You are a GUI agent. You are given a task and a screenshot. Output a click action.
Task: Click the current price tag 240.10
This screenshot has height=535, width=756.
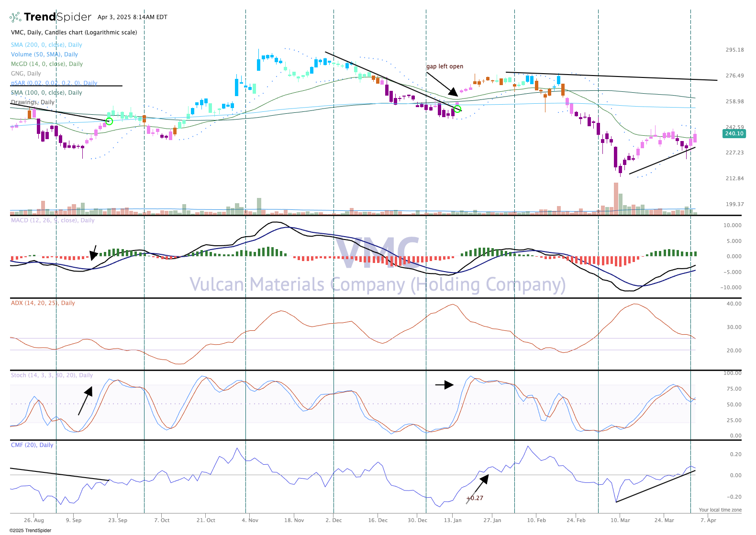734,133
